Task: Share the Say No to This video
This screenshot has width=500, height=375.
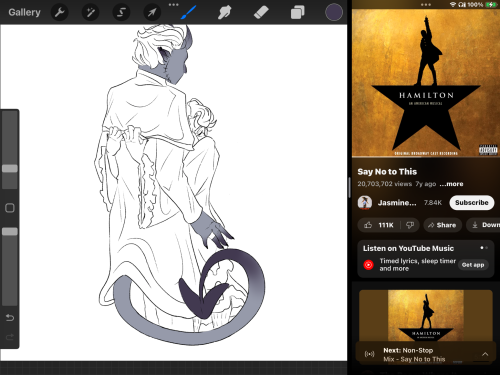Action: coord(442,225)
